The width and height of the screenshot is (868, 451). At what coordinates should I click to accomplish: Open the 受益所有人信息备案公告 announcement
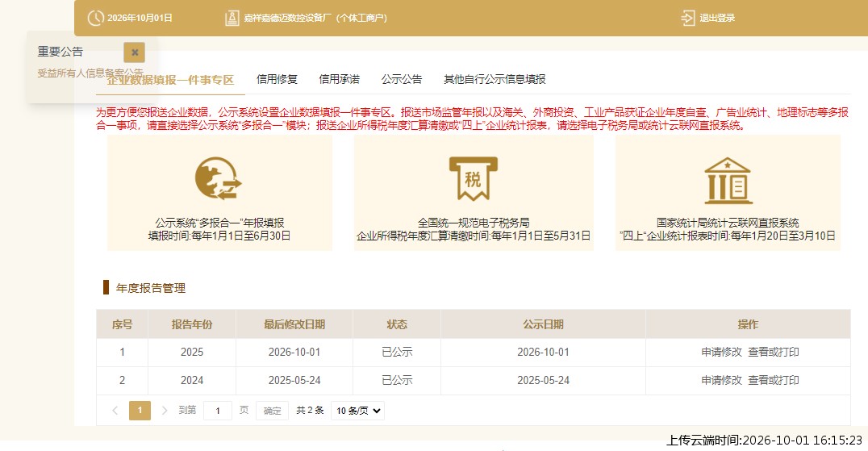click(90, 73)
